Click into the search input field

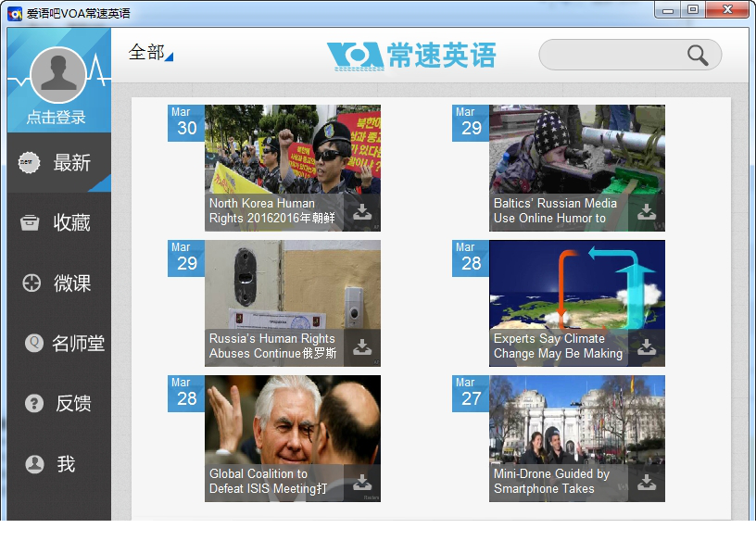630,55
